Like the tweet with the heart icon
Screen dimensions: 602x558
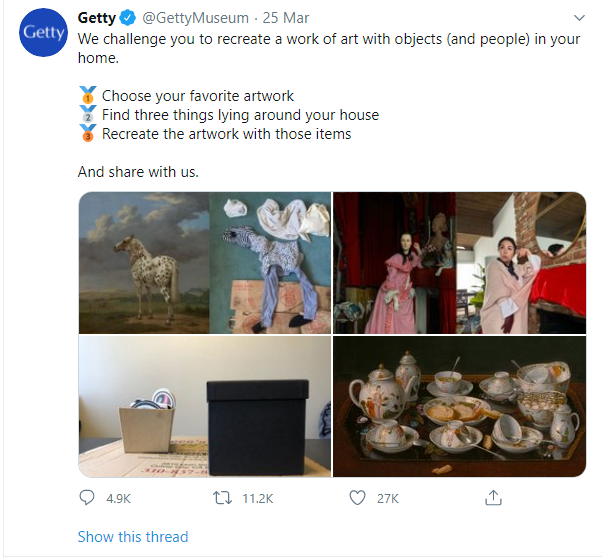[x=357, y=497]
